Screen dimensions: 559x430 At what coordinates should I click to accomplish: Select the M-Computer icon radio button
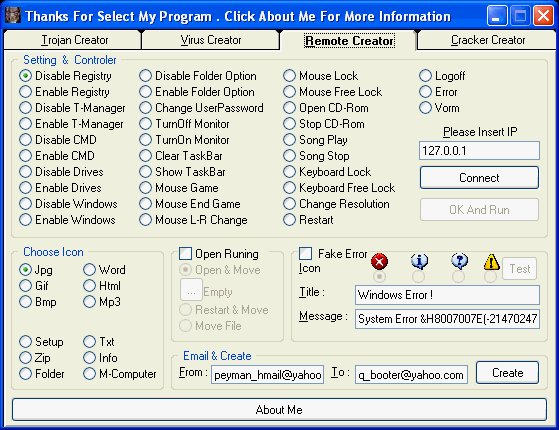(89, 374)
